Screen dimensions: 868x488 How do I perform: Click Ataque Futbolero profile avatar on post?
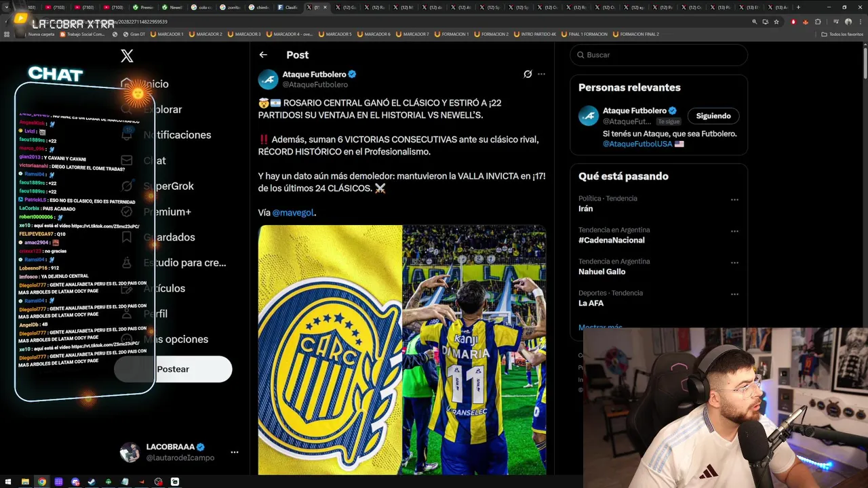[x=269, y=79]
